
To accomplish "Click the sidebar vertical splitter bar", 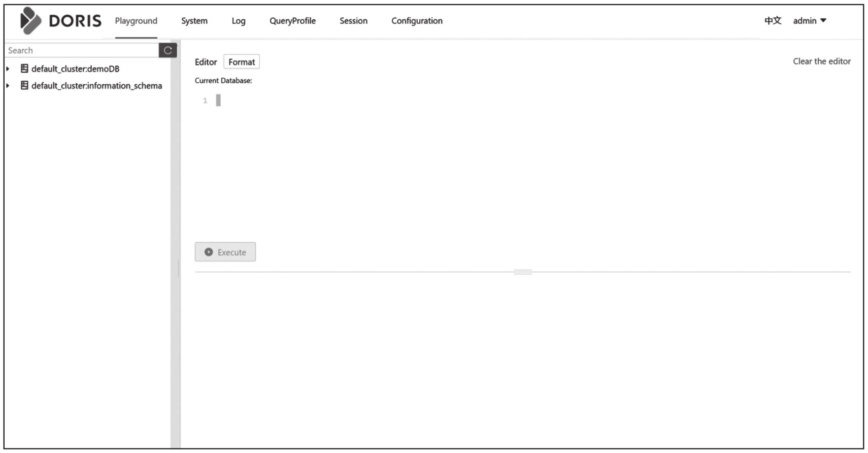I will tap(176, 244).
